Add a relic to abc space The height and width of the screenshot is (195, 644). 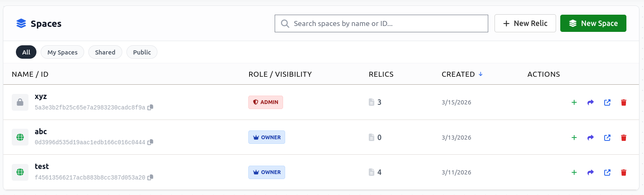point(574,138)
